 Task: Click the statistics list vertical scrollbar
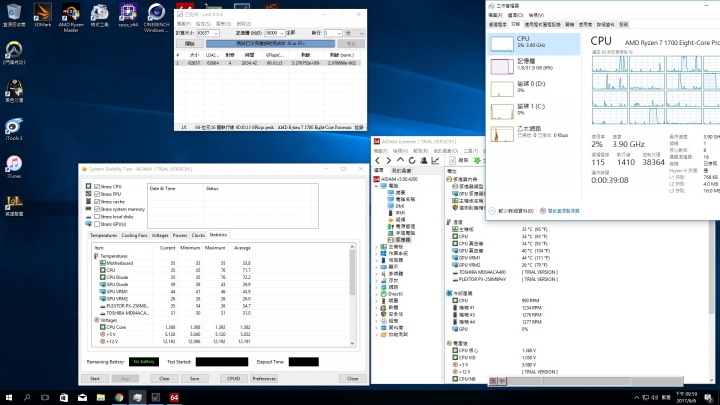[x=352, y=295]
